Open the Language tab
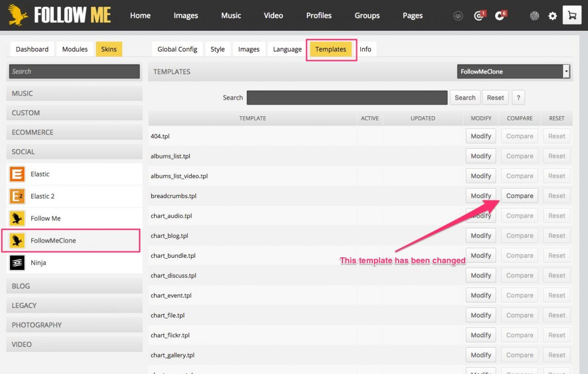 [x=287, y=49]
